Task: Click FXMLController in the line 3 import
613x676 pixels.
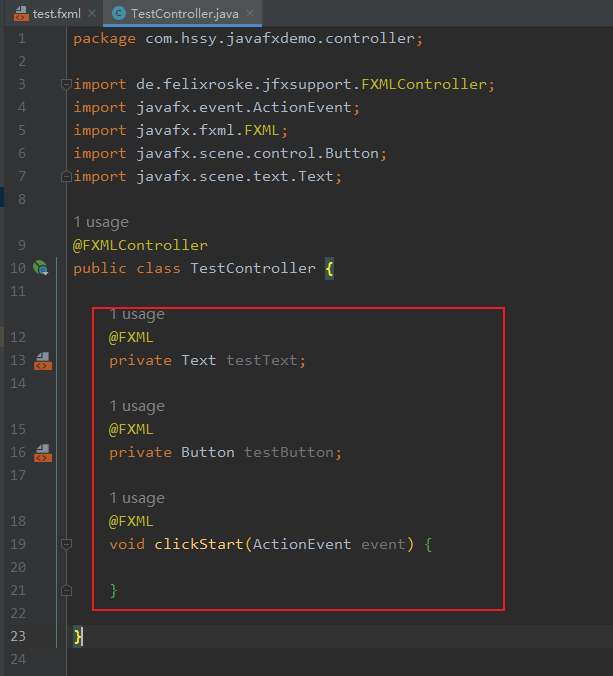Action: coord(424,84)
